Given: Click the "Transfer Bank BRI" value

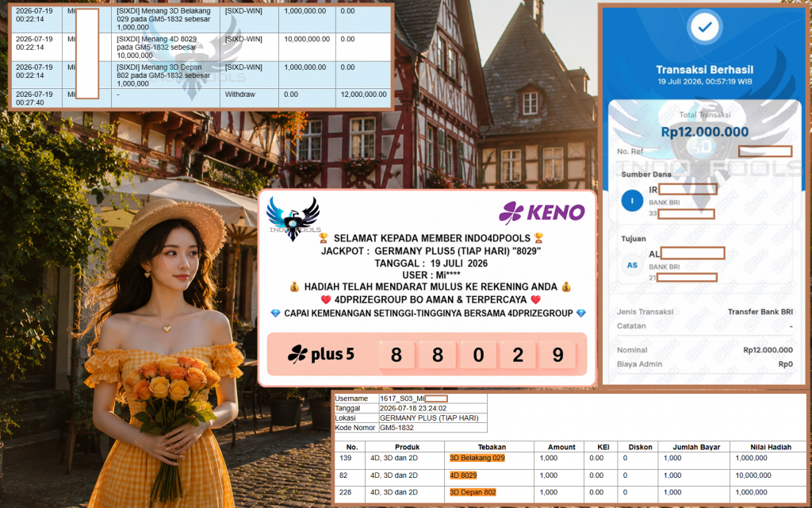Looking at the screenshot, I should point(760,311).
